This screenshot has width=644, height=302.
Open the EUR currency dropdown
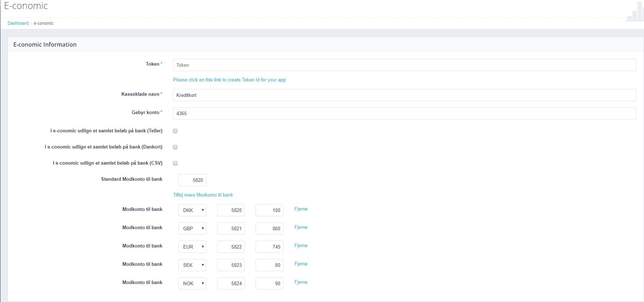[192, 247]
